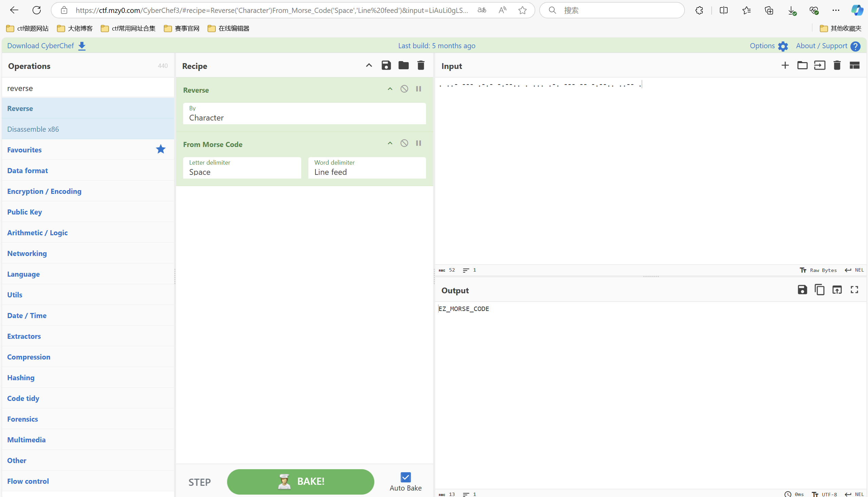Image resolution: width=868 pixels, height=497 pixels.
Task: Open browser downloads
Action: click(x=792, y=10)
